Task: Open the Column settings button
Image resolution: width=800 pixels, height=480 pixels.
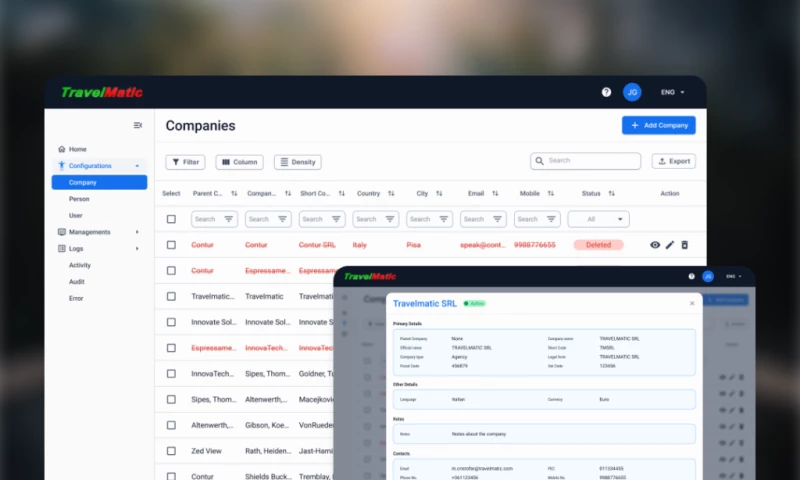Action: point(239,162)
